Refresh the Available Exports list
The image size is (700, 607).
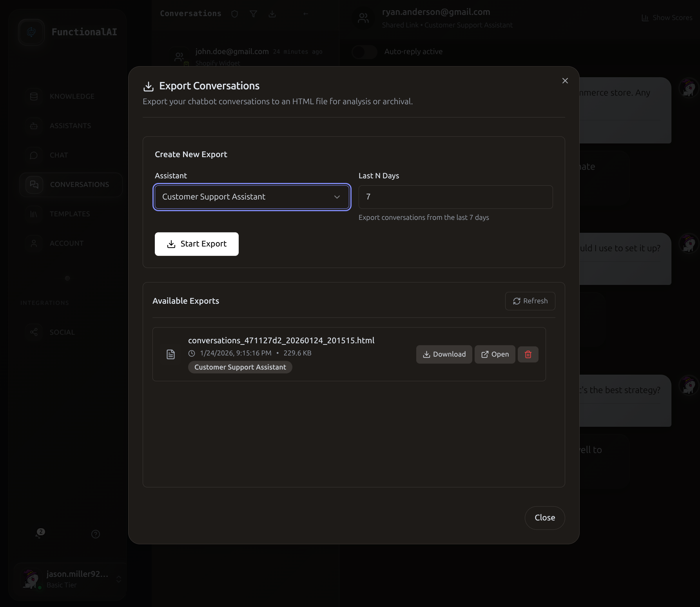click(530, 301)
